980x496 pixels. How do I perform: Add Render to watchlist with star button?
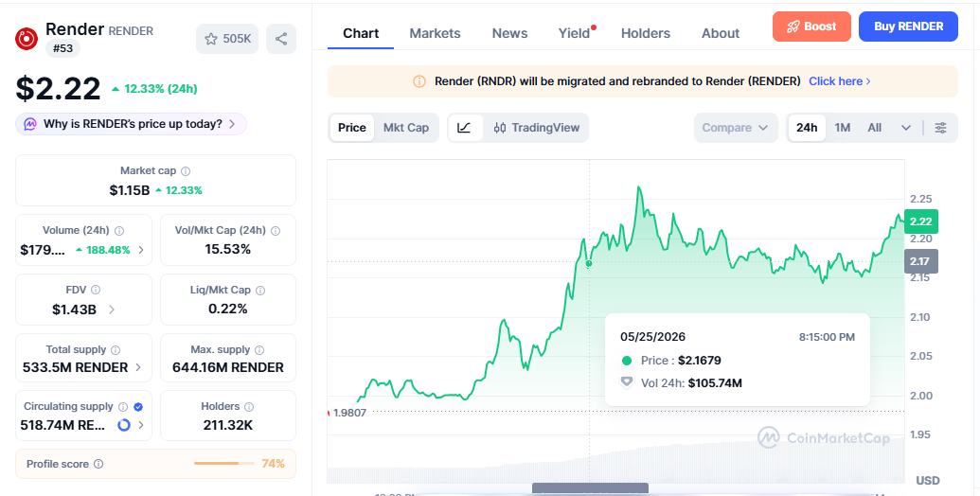[227, 39]
